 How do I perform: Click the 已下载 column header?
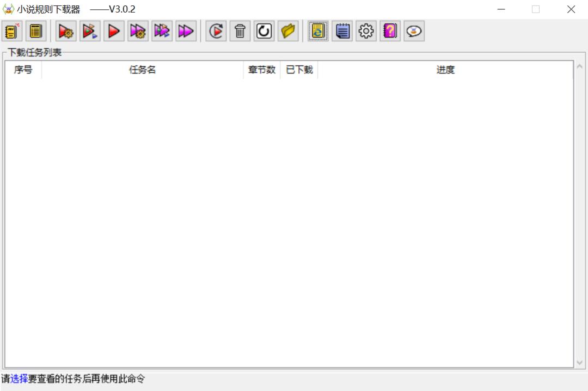pos(299,70)
